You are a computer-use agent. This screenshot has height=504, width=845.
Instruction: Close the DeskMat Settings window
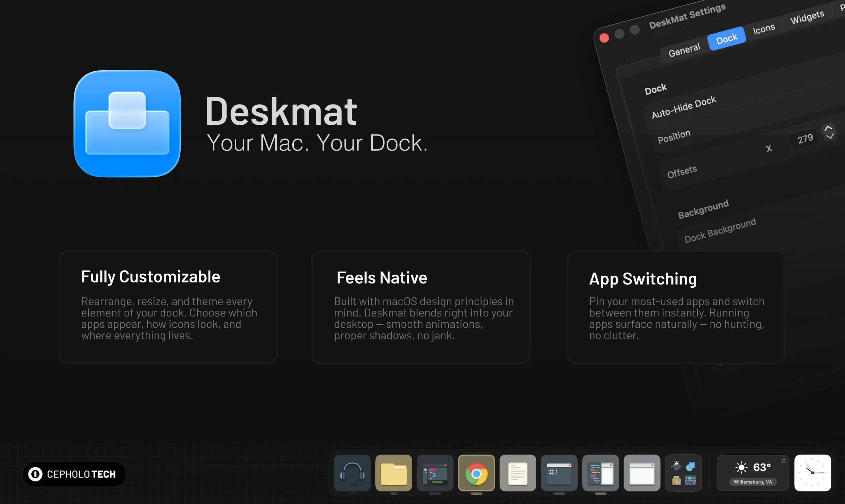(x=604, y=38)
